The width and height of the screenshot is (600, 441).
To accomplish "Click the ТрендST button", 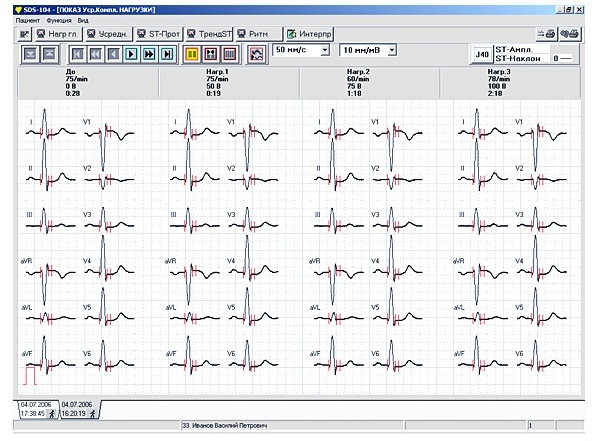I will 209,34.
